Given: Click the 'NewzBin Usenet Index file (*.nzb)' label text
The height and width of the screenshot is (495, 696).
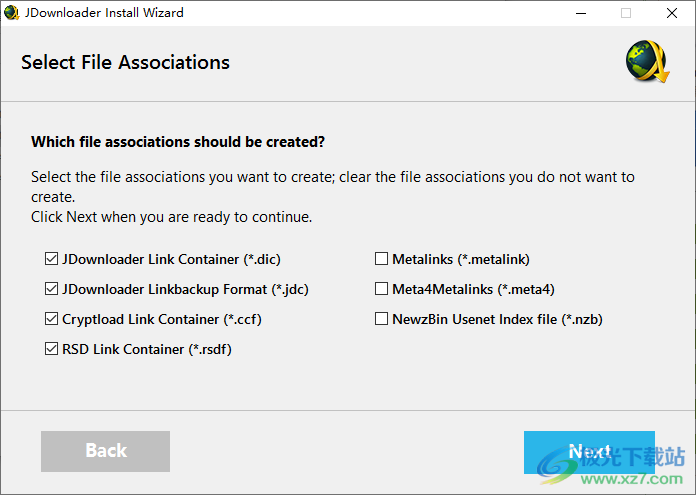Looking at the screenshot, I should pyautogui.click(x=497, y=319).
